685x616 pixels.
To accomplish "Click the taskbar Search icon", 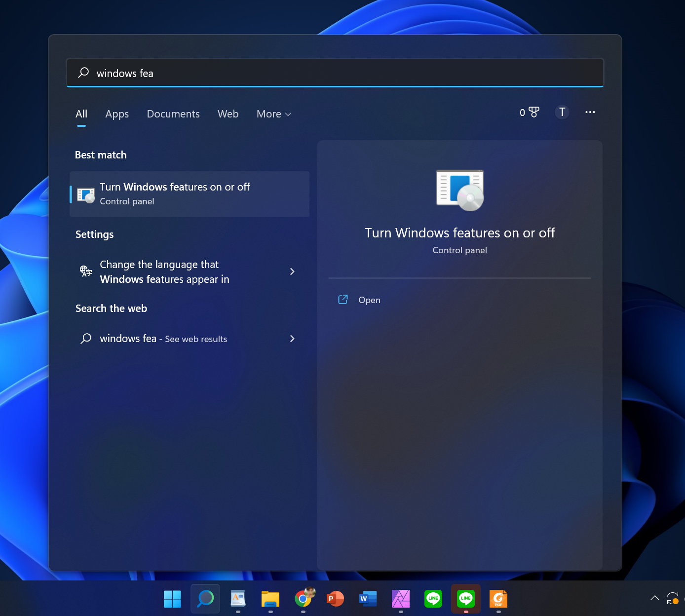I will click(205, 599).
